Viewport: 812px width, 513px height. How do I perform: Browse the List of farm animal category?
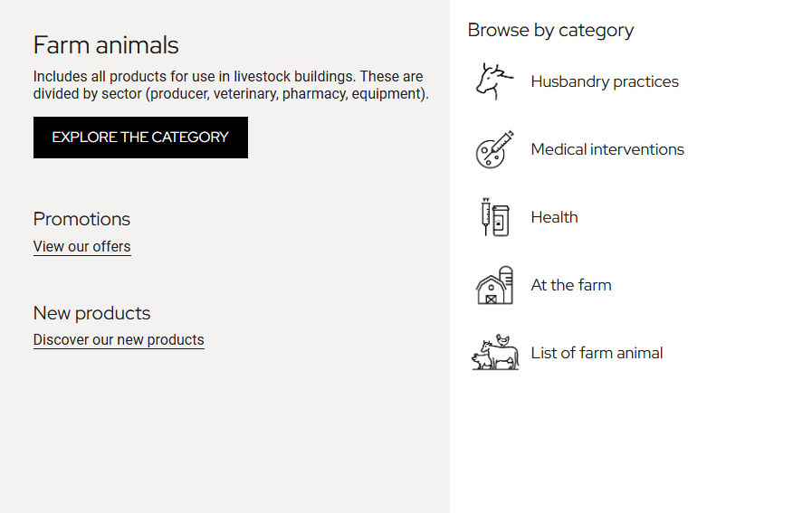[597, 353]
